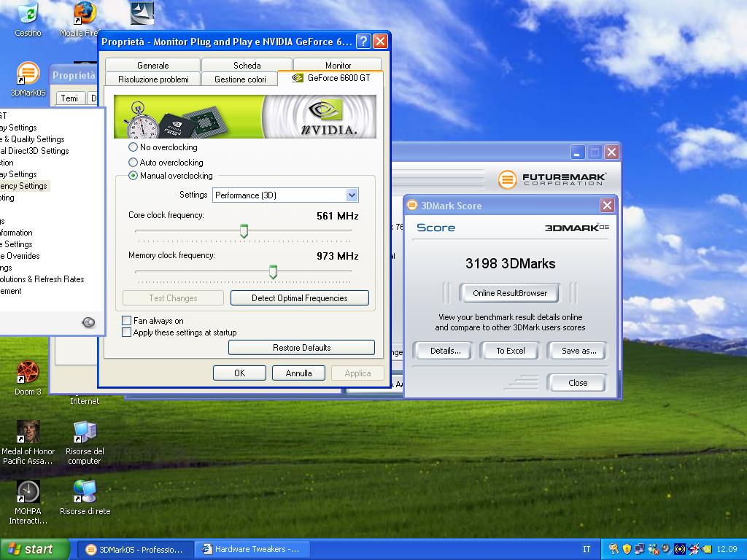Select the Temi tab in the background Proprietà window
The height and width of the screenshot is (560, 747).
pyautogui.click(x=69, y=98)
